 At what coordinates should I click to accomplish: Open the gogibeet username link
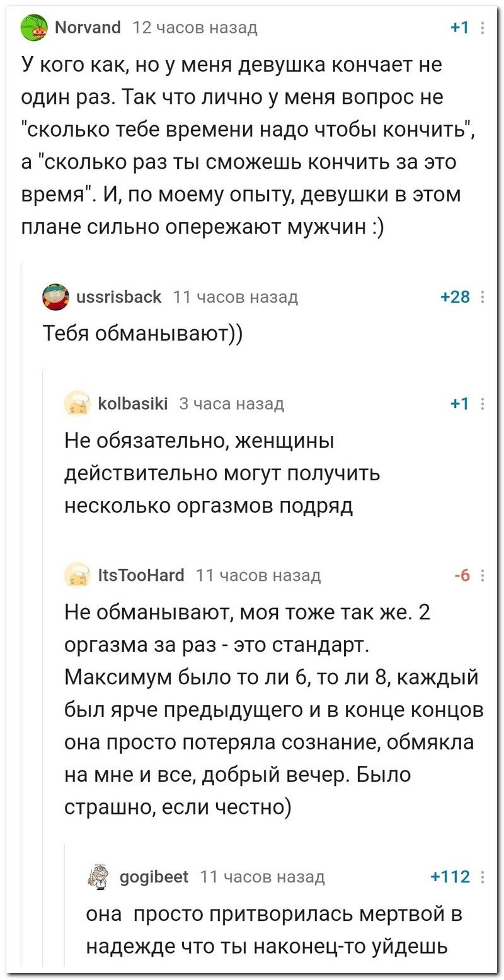[x=153, y=877]
